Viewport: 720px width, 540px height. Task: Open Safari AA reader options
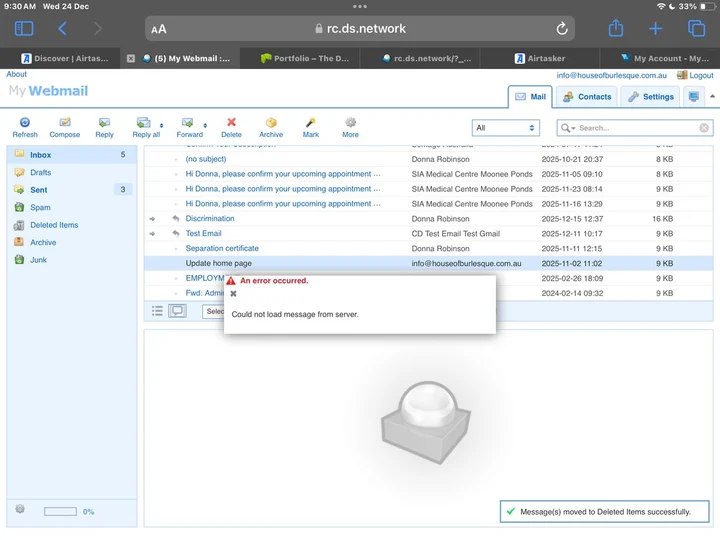point(158,29)
